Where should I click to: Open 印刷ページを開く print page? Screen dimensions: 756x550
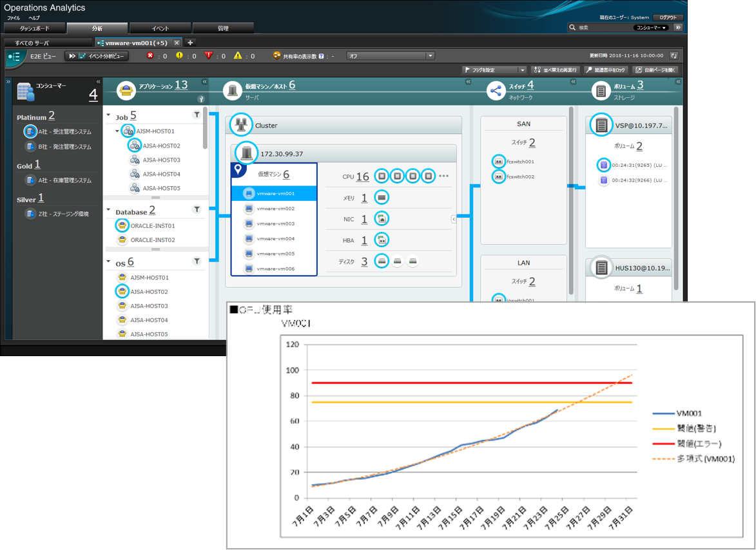point(655,70)
